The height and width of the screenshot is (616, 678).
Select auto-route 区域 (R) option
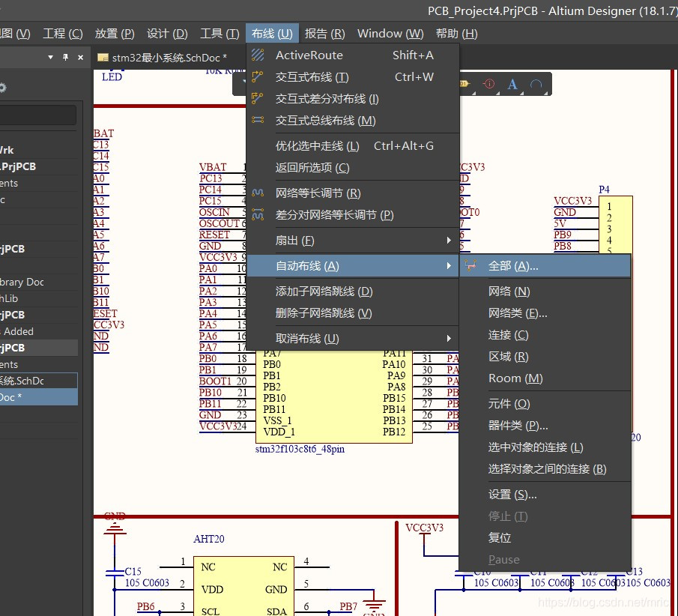click(545, 357)
